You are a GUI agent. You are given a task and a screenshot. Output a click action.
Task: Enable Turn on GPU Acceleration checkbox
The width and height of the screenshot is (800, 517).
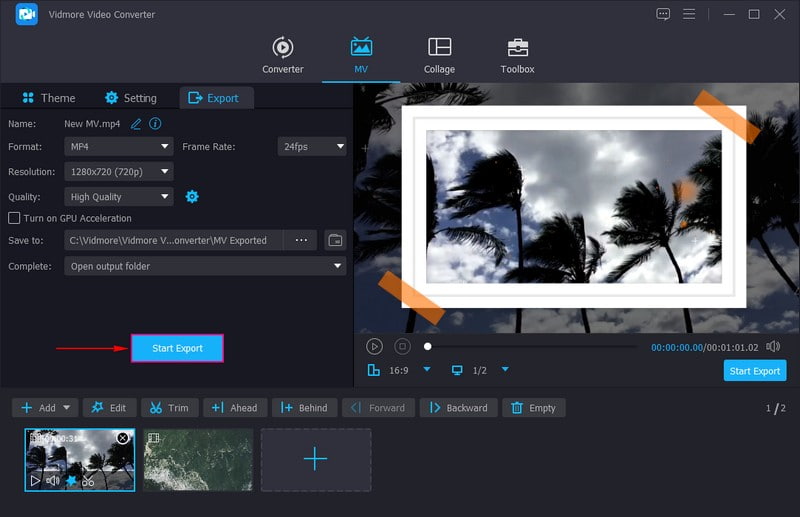point(14,218)
